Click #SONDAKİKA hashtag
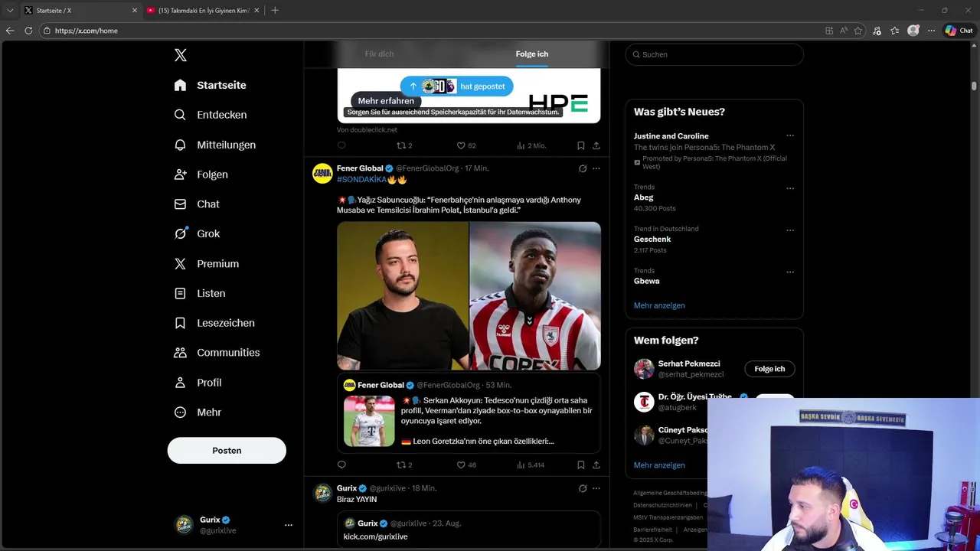 (x=361, y=180)
